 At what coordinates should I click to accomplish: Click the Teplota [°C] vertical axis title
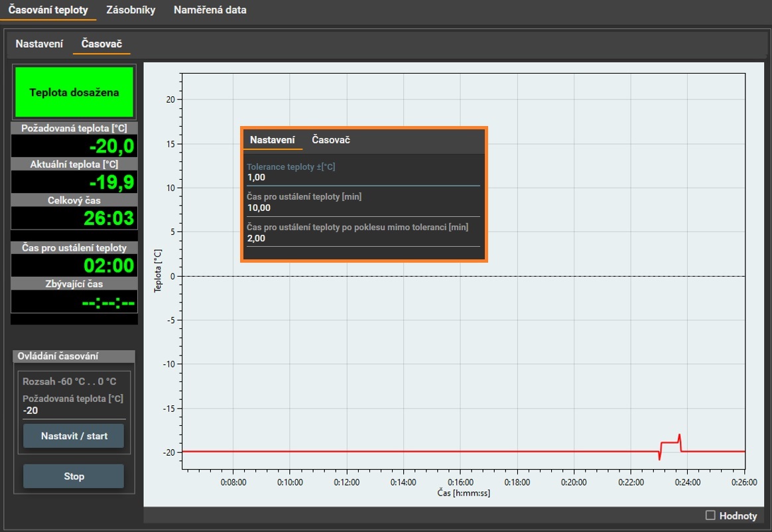point(158,271)
